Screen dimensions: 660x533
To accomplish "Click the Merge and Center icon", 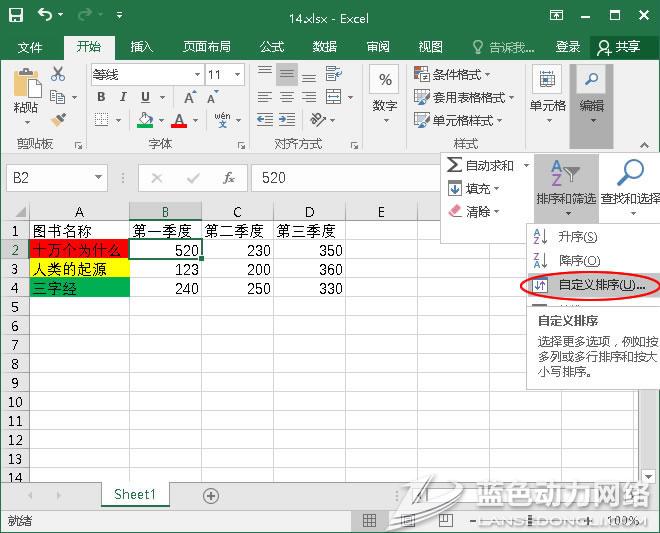I will tap(334, 97).
